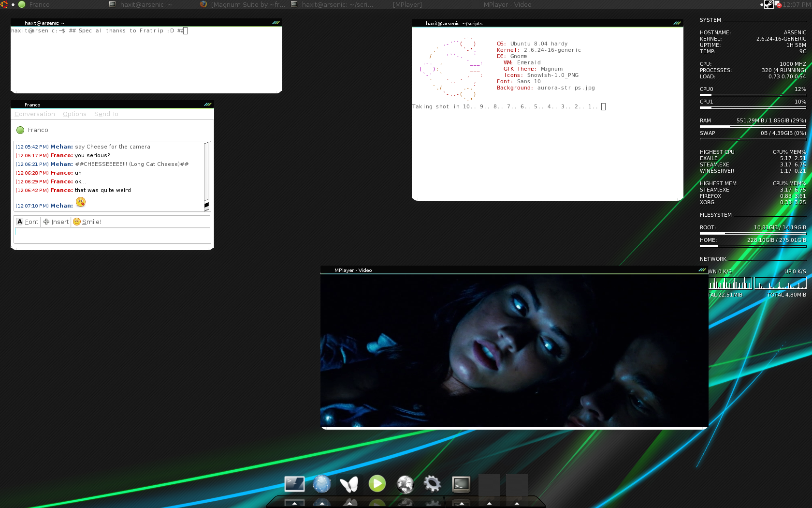Viewport: 812px width, 508px height.
Task: Click STEAM.EXE under HIGHEST MEM
Action: [x=753, y=190]
